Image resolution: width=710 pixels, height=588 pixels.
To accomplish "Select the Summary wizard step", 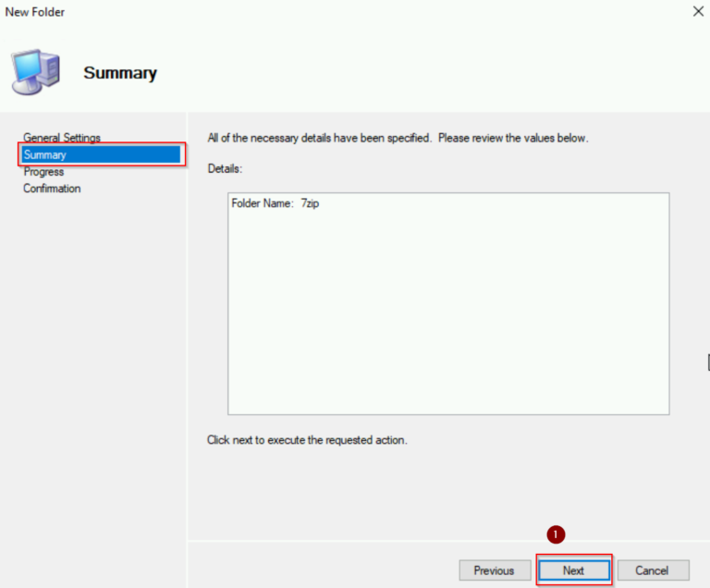I will click(102, 154).
